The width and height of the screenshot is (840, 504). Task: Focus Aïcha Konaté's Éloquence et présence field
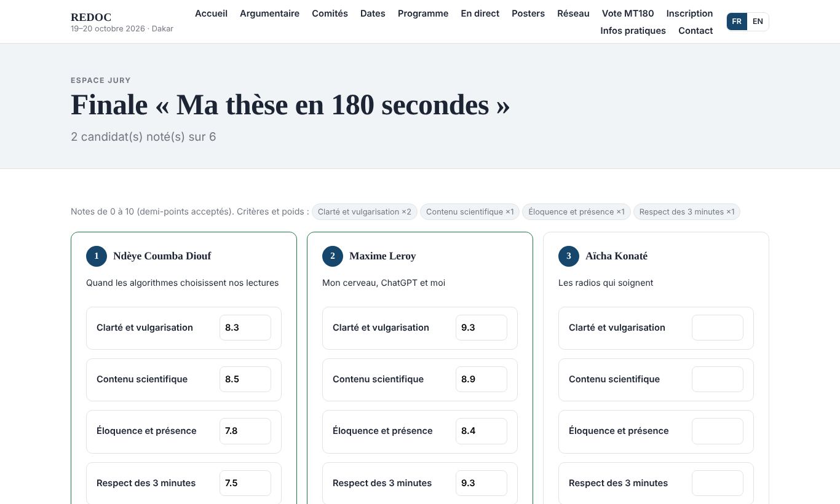pos(718,431)
